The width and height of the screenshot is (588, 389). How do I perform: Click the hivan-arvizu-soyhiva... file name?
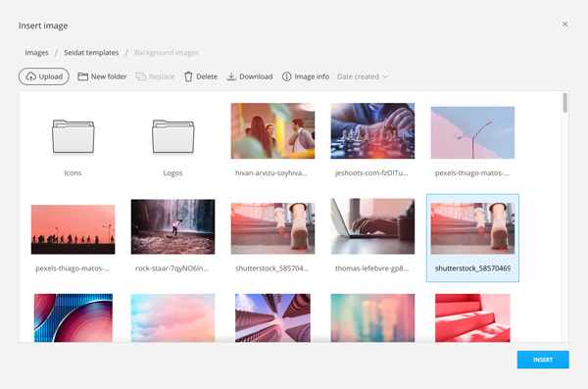pyautogui.click(x=271, y=172)
